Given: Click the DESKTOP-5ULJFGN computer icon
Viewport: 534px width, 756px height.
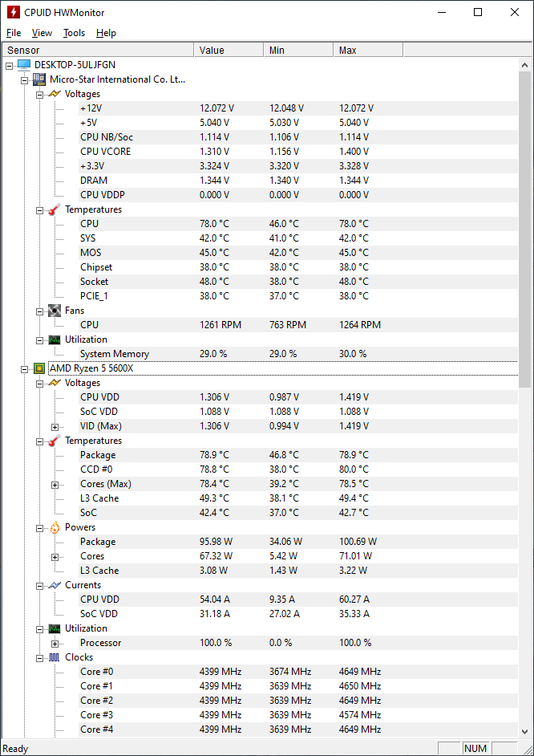Looking at the screenshot, I should pos(24,65).
